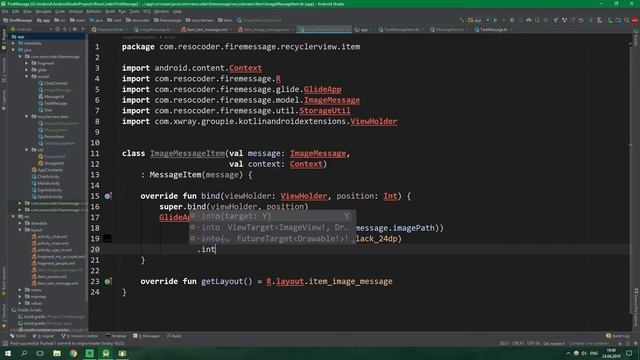Open the Version Control tool window
The width and height of the screenshot is (640, 360).
[80, 336]
